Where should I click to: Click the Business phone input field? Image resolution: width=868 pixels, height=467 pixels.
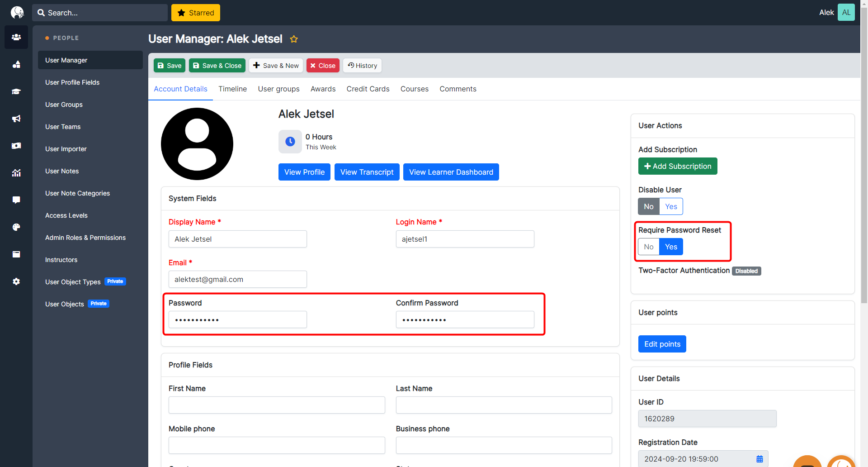coord(504,445)
